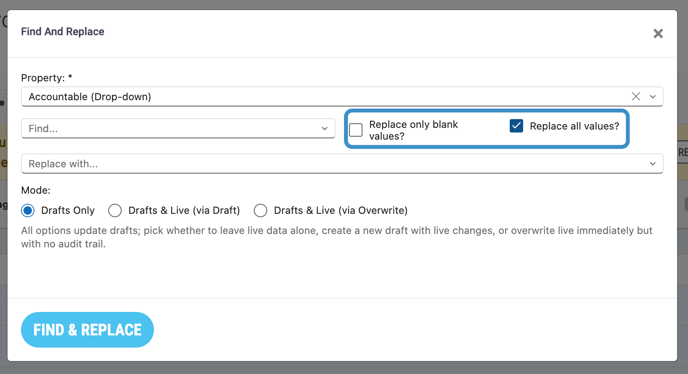Click the FIND & REPLACE button
This screenshot has height=374, width=688.
pyautogui.click(x=87, y=330)
